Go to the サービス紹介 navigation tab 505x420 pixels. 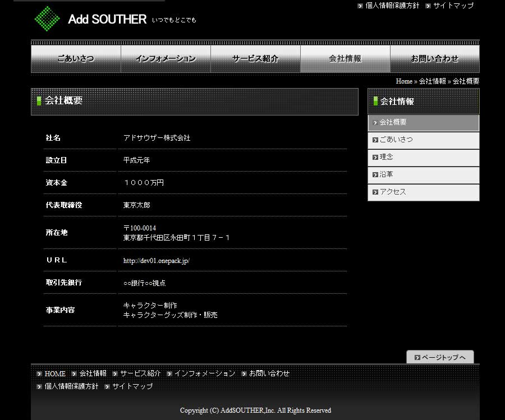pos(255,59)
